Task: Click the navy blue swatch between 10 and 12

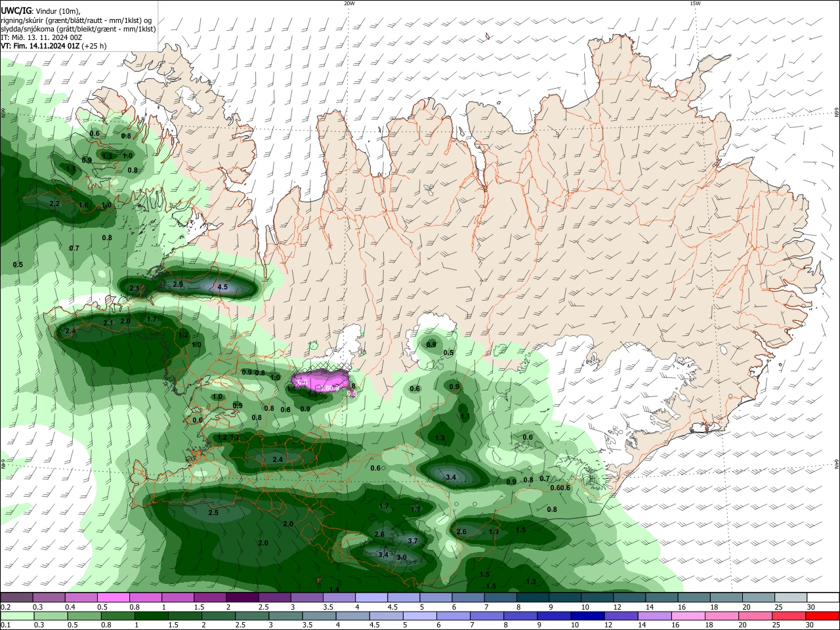Action: (587, 616)
